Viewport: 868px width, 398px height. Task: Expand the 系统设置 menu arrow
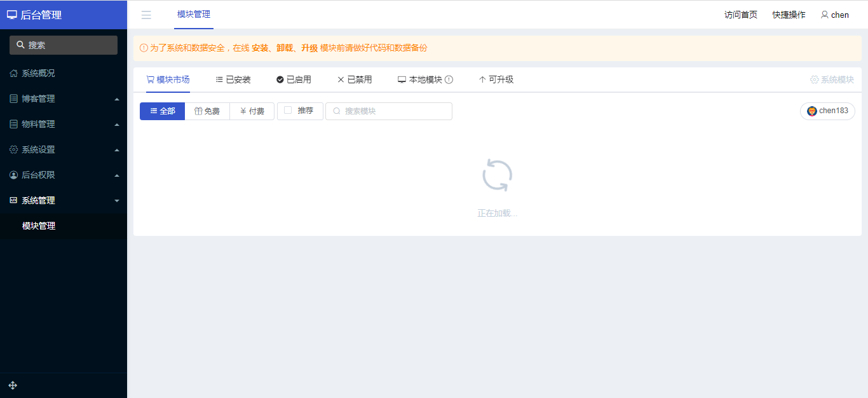tap(116, 150)
